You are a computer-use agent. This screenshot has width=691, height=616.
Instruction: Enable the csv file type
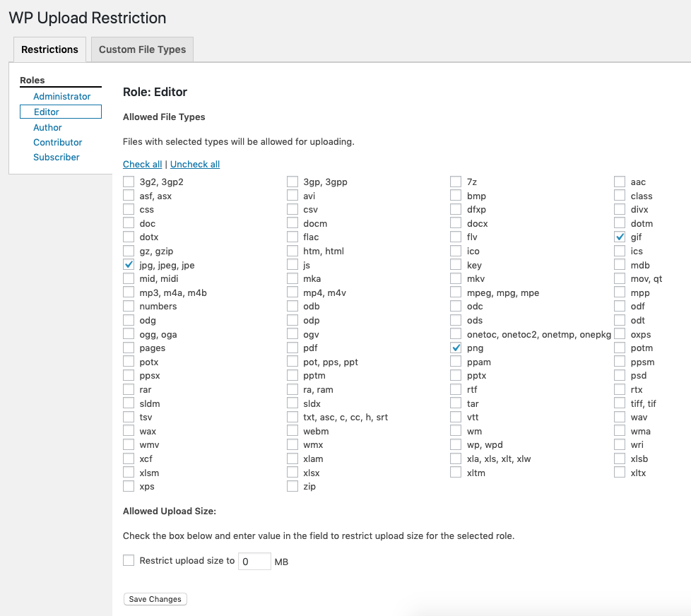coord(292,209)
